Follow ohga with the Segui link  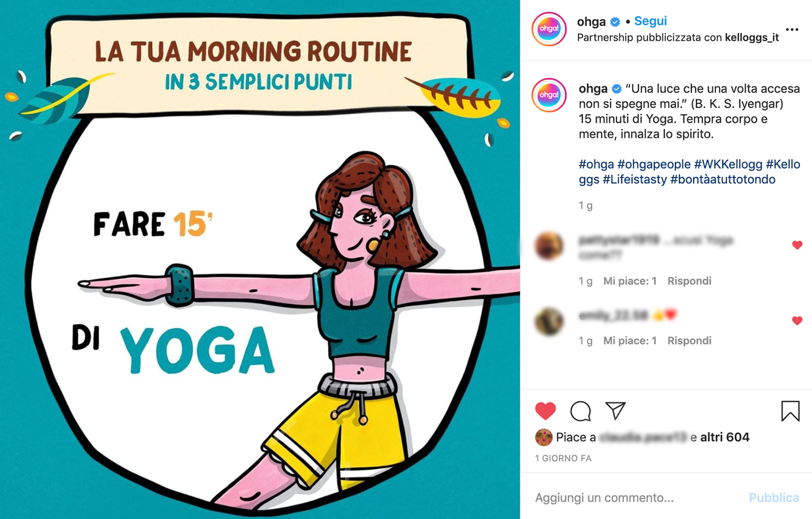(x=650, y=21)
